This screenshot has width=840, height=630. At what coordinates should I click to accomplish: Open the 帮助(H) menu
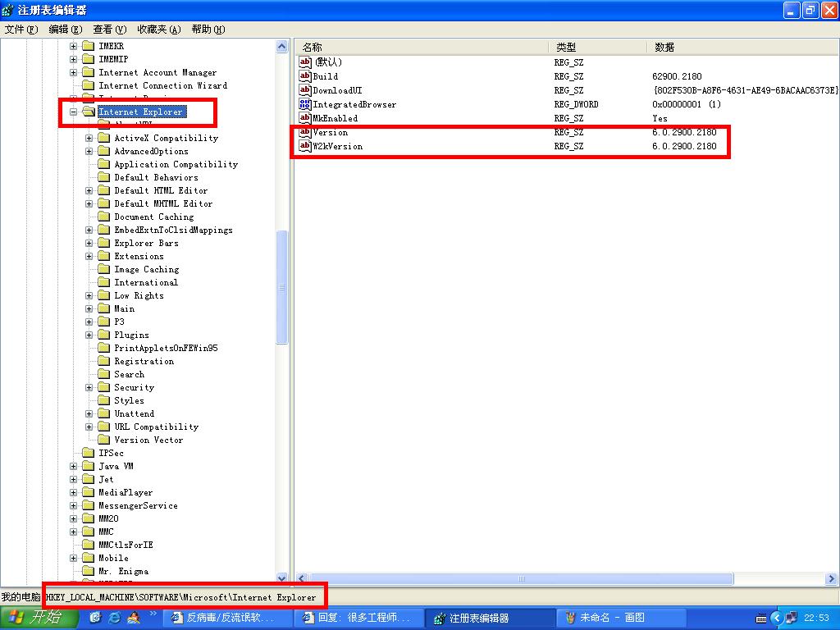pyautogui.click(x=208, y=29)
